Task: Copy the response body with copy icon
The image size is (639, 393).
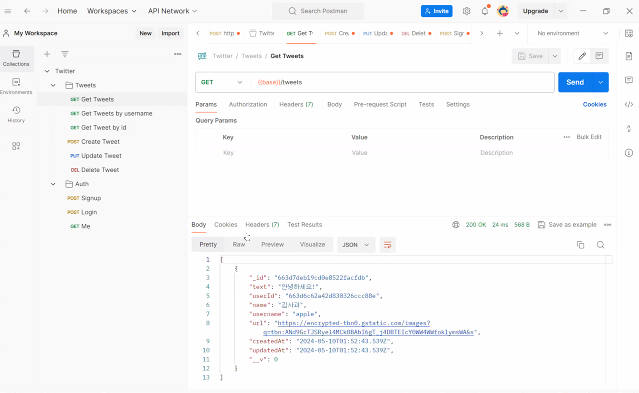Action: [580, 245]
